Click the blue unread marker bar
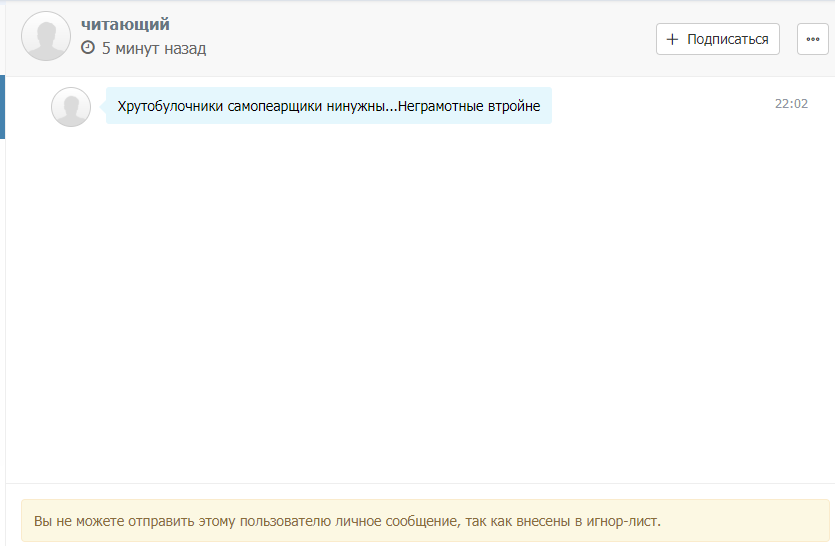Viewport: 835px width, 546px height. coord(3,106)
